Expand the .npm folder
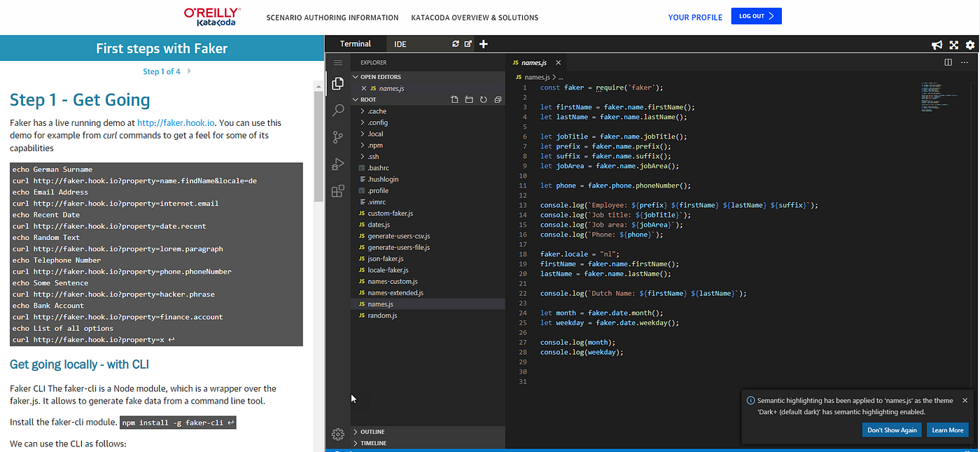The height and width of the screenshot is (452, 980). (374, 146)
